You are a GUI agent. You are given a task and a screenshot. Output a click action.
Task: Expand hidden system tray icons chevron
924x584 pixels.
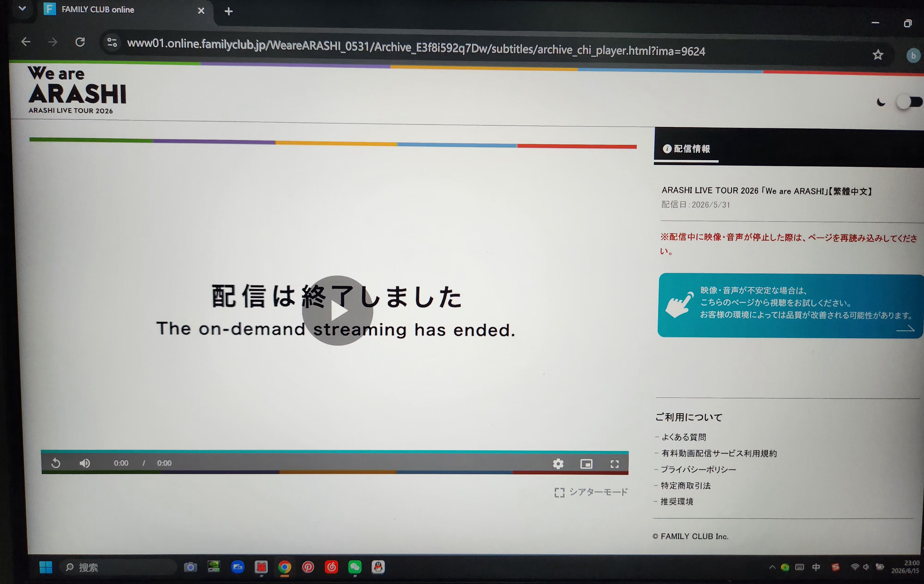(x=772, y=567)
